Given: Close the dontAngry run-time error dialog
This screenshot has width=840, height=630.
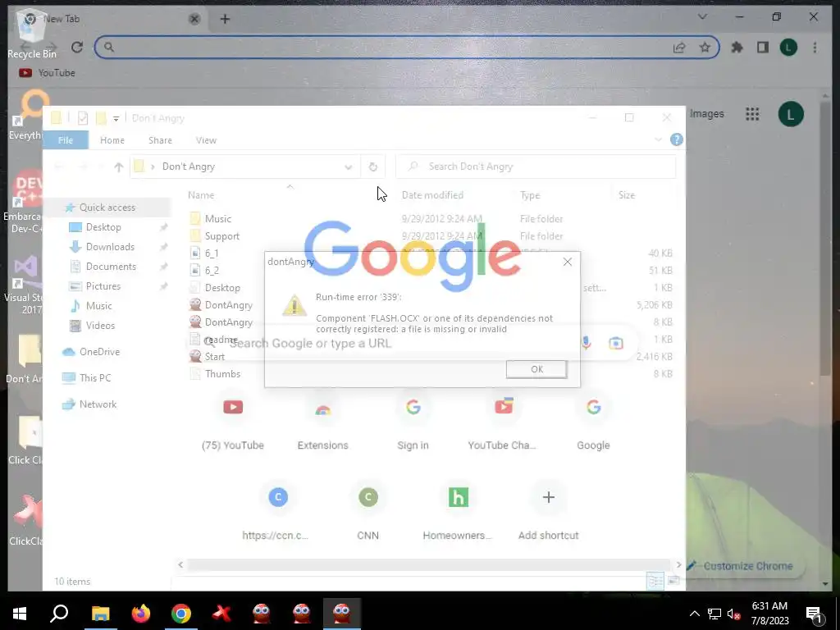Looking at the screenshot, I should tap(568, 262).
